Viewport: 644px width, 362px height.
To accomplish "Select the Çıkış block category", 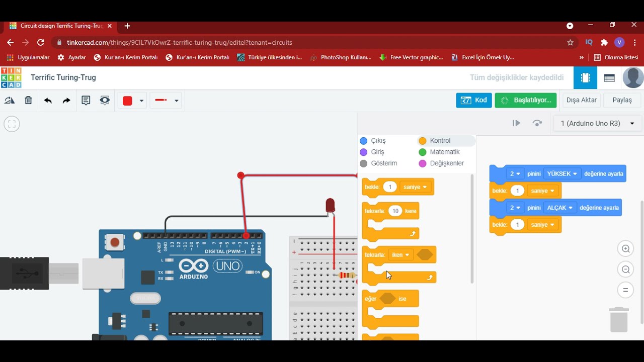I will pyautogui.click(x=373, y=141).
